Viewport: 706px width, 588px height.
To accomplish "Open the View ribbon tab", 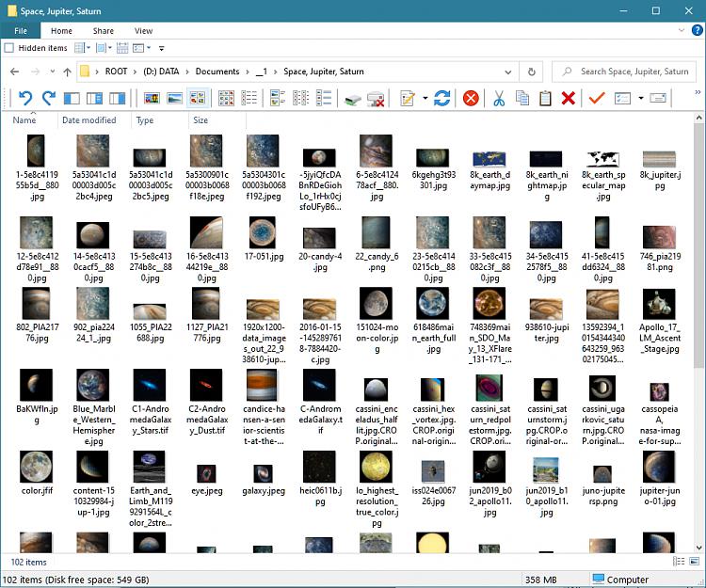I will (143, 31).
